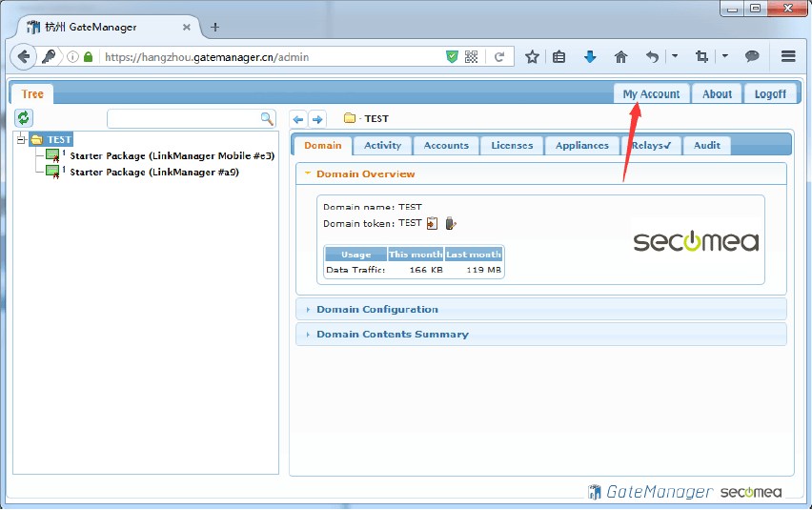Viewport: 812px width, 510px height.
Task: Open the Firefox downloads arrow icon
Action: click(x=590, y=57)
